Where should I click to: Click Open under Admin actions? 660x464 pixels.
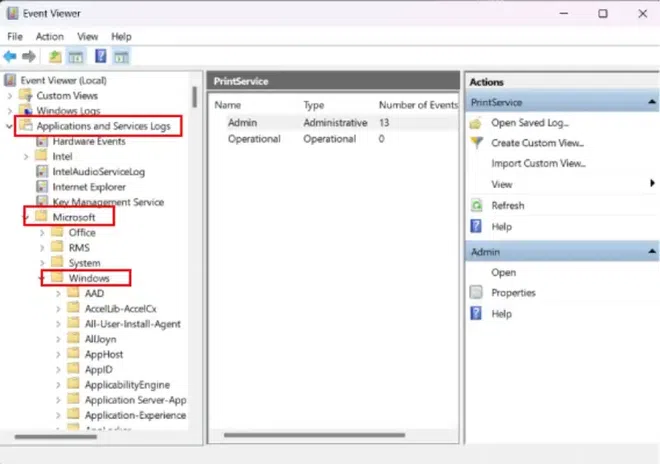[x=503, y=272]
